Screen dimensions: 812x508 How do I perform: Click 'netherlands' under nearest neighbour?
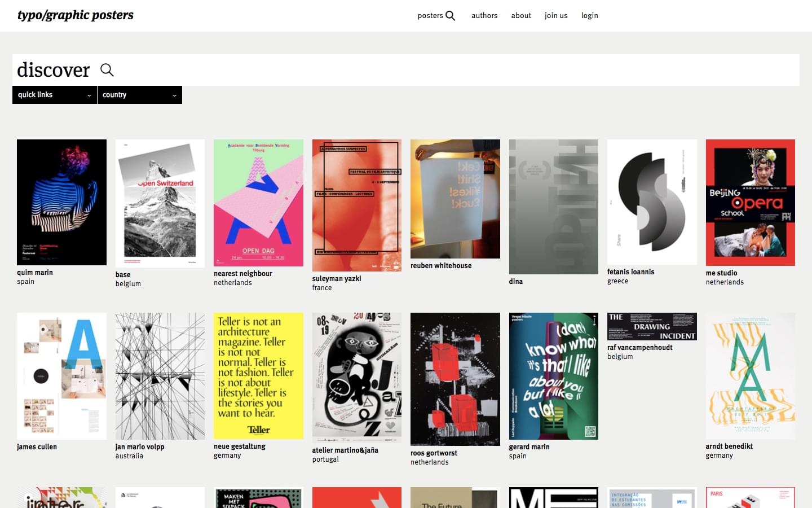(x=233, y=283)
